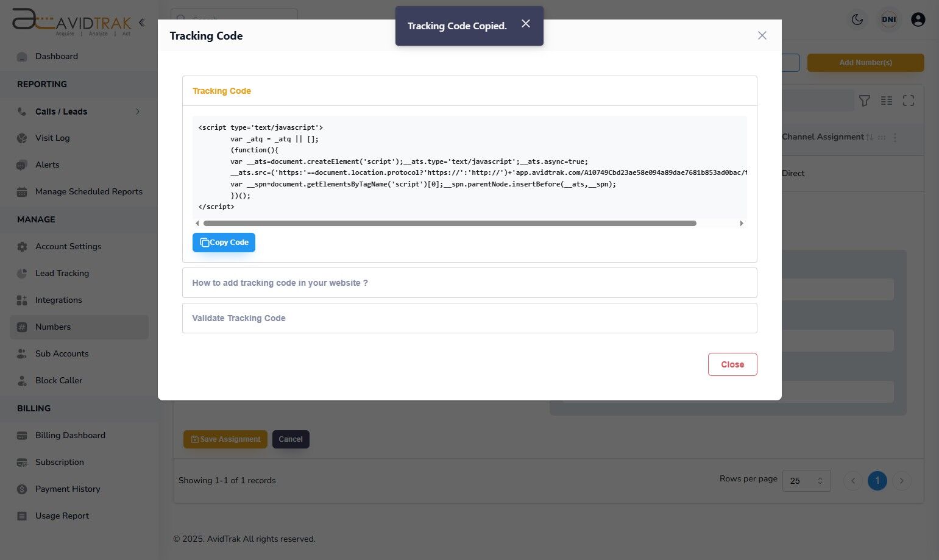This screenshot has width=939, height=560.
Task: Click the Lead Tracking pie icon
Action: tap(22, 274)
